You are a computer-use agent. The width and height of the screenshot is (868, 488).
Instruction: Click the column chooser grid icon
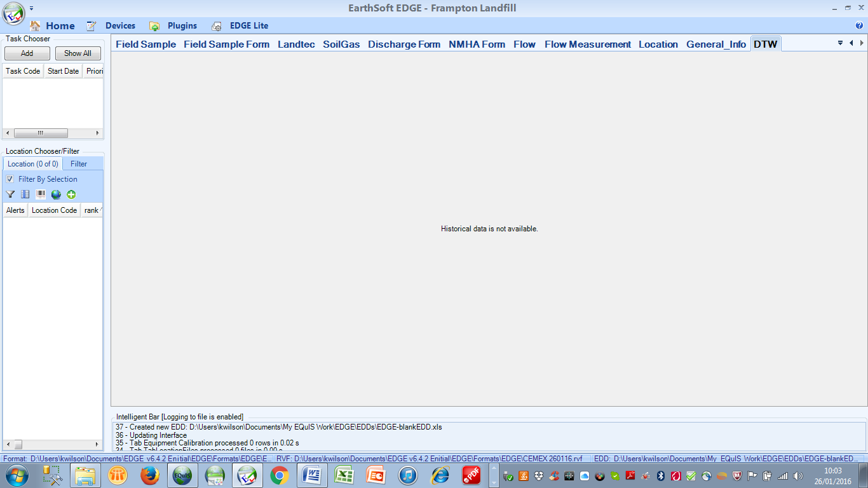coord(25,194)
